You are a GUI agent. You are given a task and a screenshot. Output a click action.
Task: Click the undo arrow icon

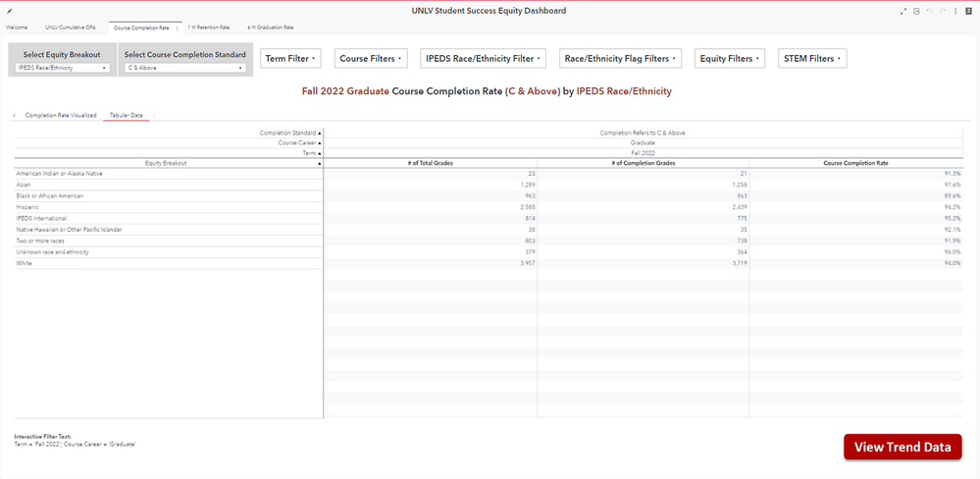[929, 11]
